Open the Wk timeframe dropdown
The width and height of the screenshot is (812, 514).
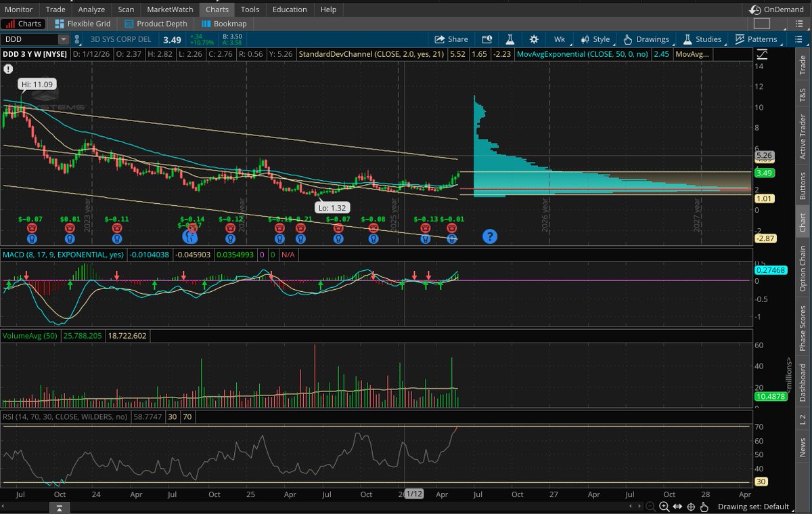pyautogui.click(x=560, y=39)
